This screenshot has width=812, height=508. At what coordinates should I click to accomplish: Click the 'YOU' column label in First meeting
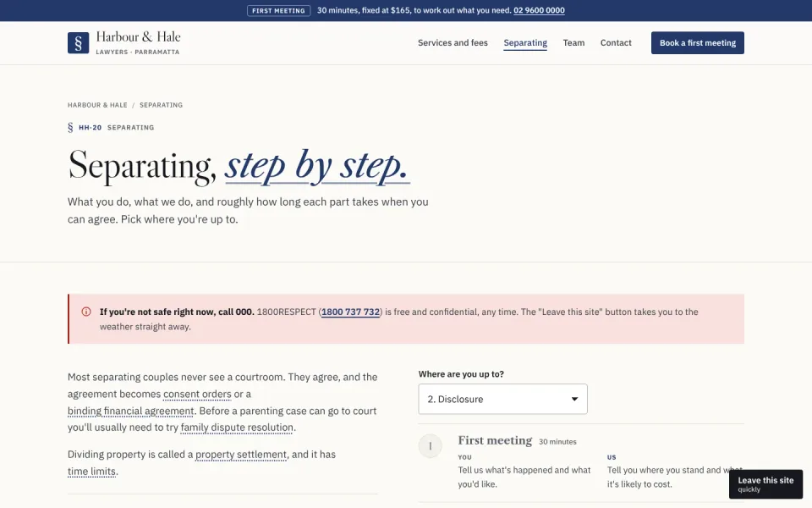click(464, 457)
